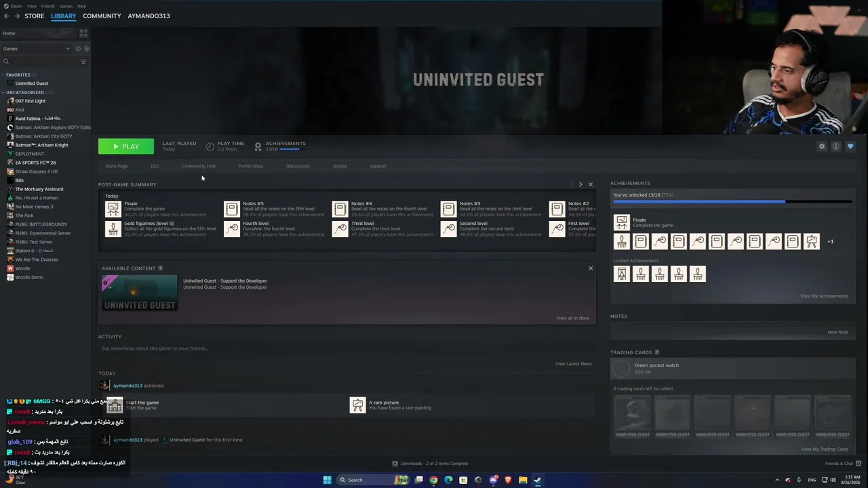Expand the +1 more unlocked achievements
Image resolution: width=868 pixels, height=488 pixels.
pyautogui.click(x=830, y=242)
